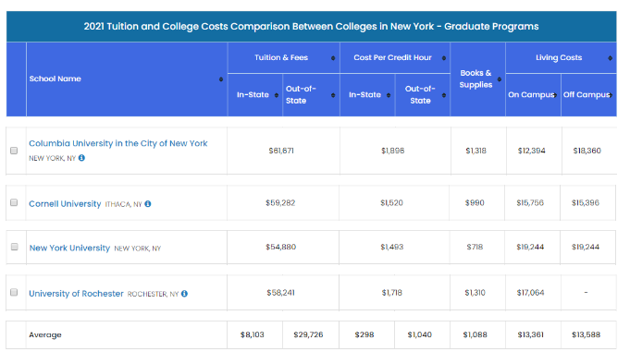
Task: Tick the New York University checkbox
Action: 15,247
